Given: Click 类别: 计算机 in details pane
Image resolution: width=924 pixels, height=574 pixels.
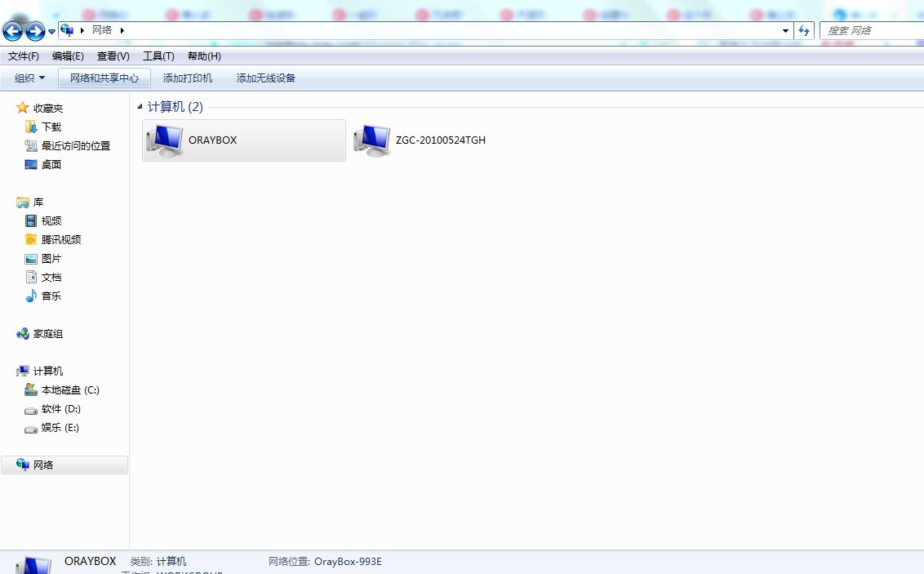Looking at the screenshot, I should [158, 562].
